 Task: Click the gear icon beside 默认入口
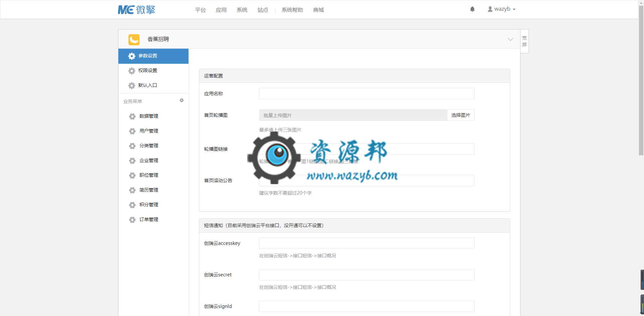132,86
